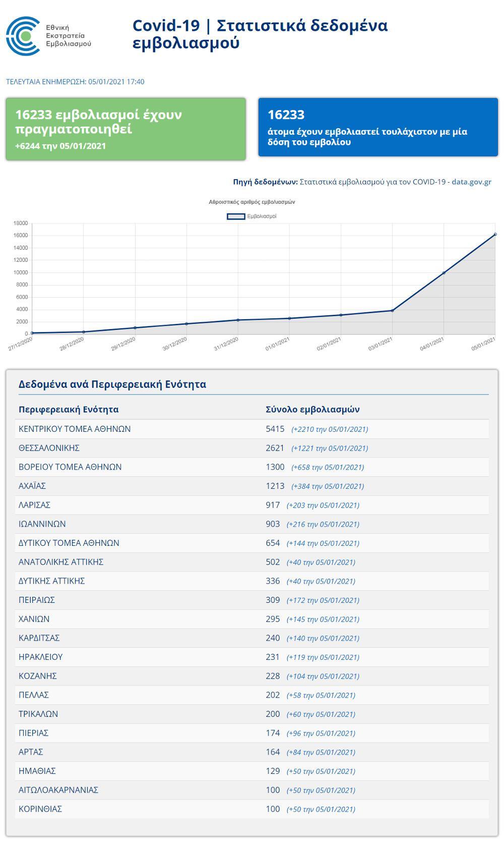The width and height of the screenshot is (504, 843).
Task: Click the green total vaccinations card
Action: [125, 129]
